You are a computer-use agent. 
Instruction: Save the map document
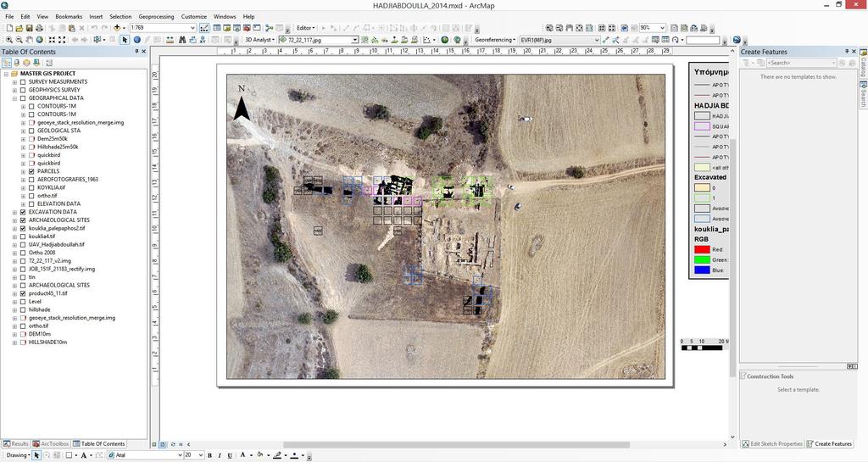pos(29,28)
